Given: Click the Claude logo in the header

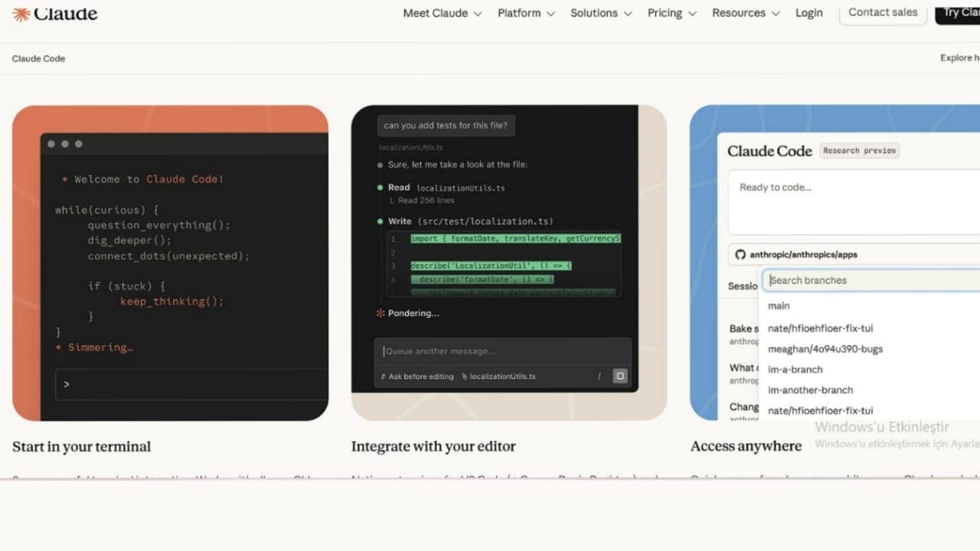Looking at the screenshot, I should 54,14.
